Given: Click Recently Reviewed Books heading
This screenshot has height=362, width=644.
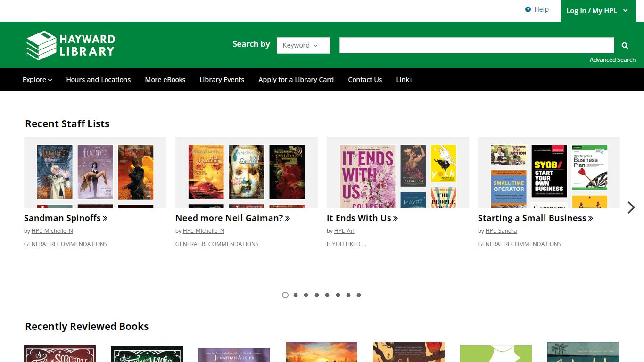Looking at the screenshot, I should click(x=87, y=327).
